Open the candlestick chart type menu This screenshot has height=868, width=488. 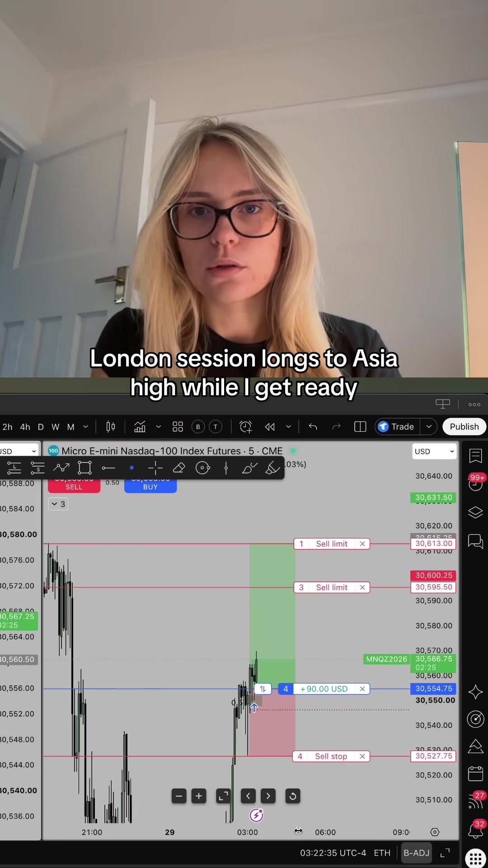tap(111, 427)
